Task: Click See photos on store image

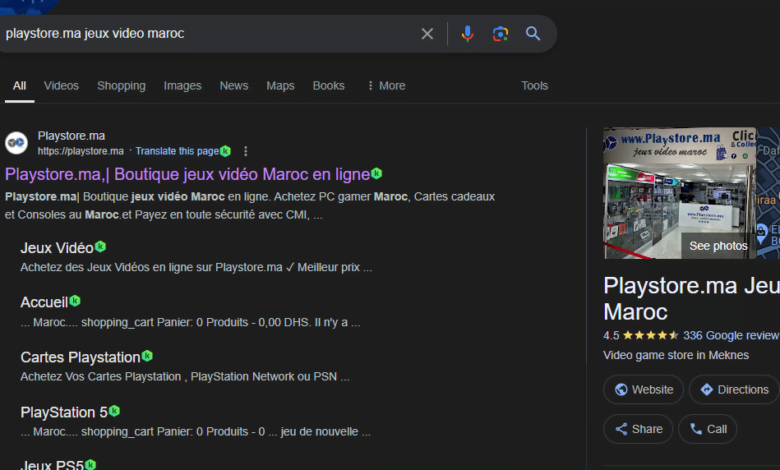Action: 718,246
